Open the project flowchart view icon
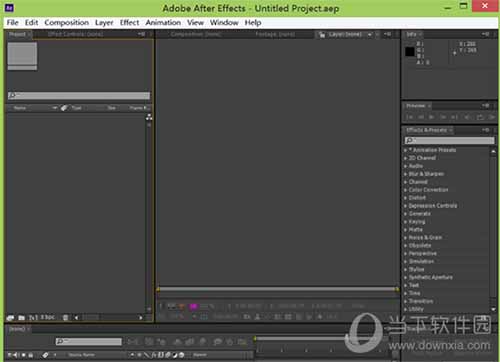 [149, 117]
